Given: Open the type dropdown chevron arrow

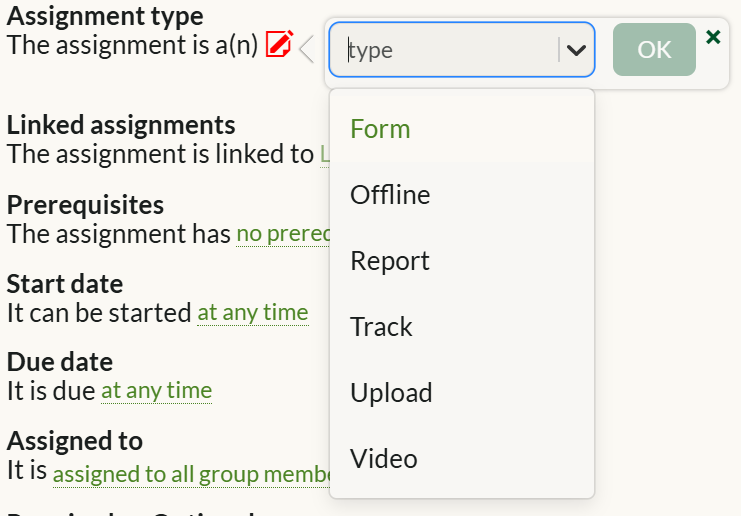Looking at the screenshot, I should [x=576, y=50].
